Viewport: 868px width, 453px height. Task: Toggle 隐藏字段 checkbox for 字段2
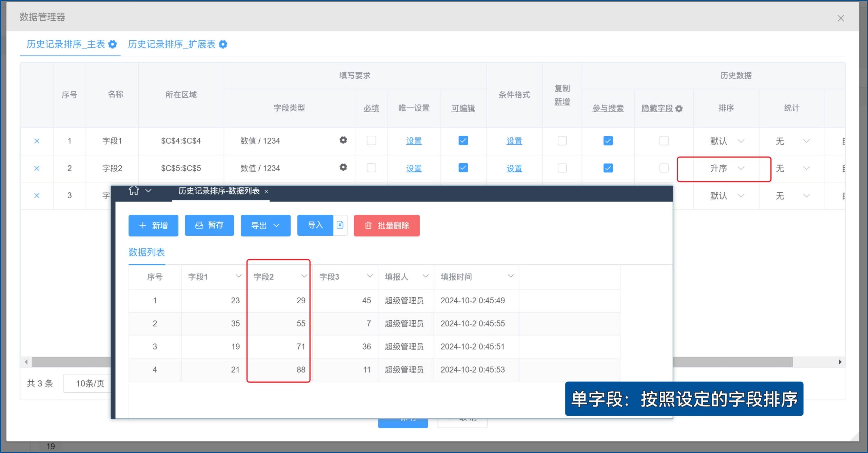click(x=664, y=168)
